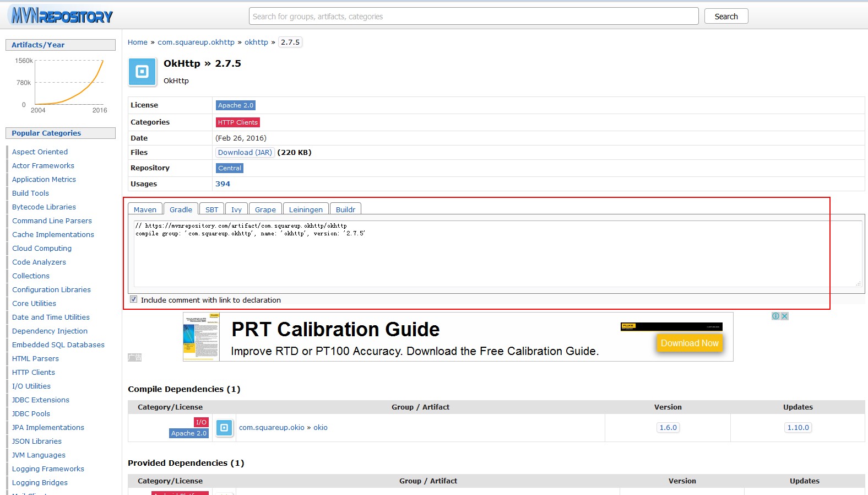Screen dimensions: 868x495
Task: Open Configuration Libraries category
Action: pos(51,290)
